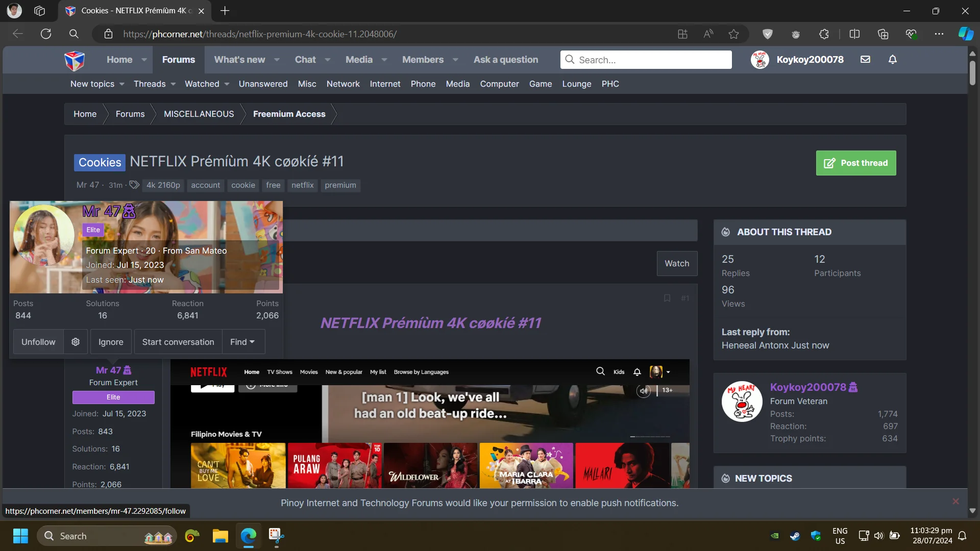Expand the Watched dropdown
Image resolution: width=980 pixels, height=551 pixels.
point(227,84)
